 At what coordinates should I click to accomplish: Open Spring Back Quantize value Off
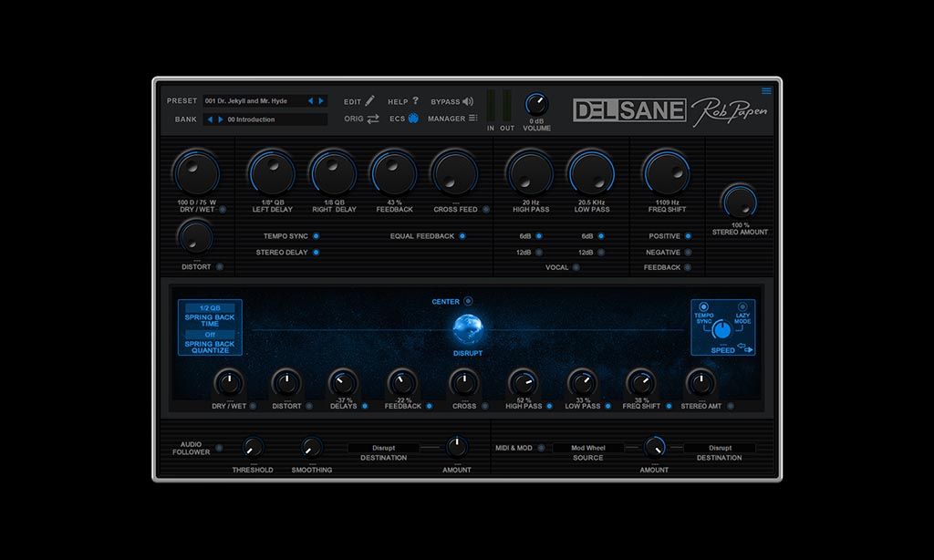pos(210,335)
